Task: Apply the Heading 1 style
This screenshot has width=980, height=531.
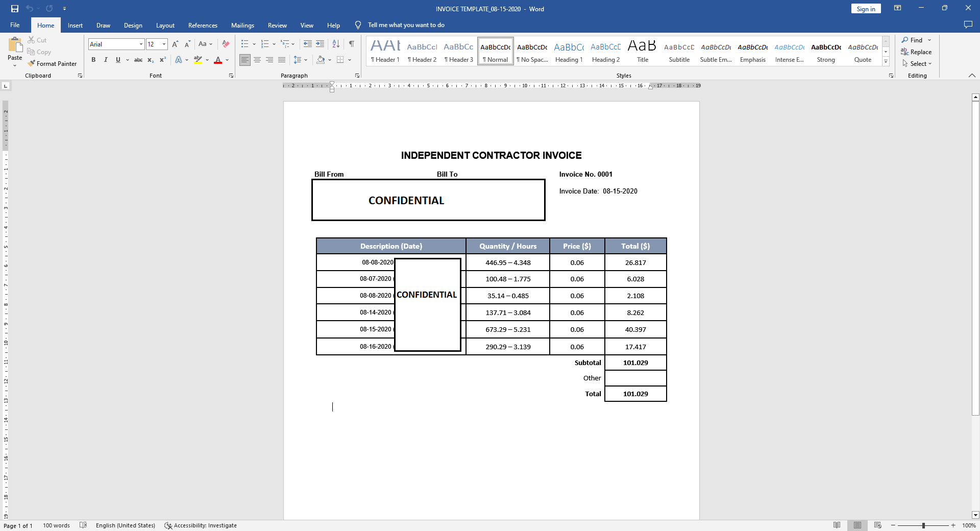Action: 569,51
